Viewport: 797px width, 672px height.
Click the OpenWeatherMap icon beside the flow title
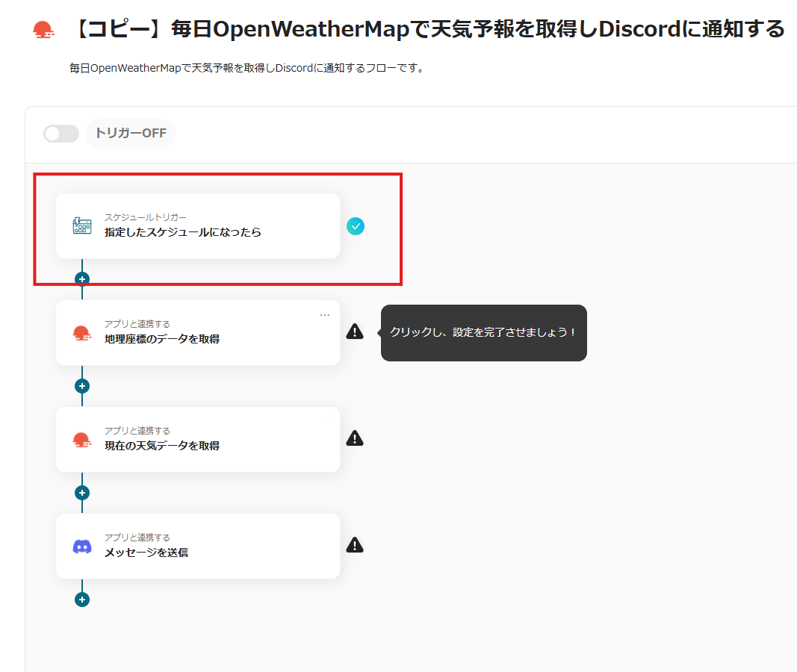coord(43,30)
